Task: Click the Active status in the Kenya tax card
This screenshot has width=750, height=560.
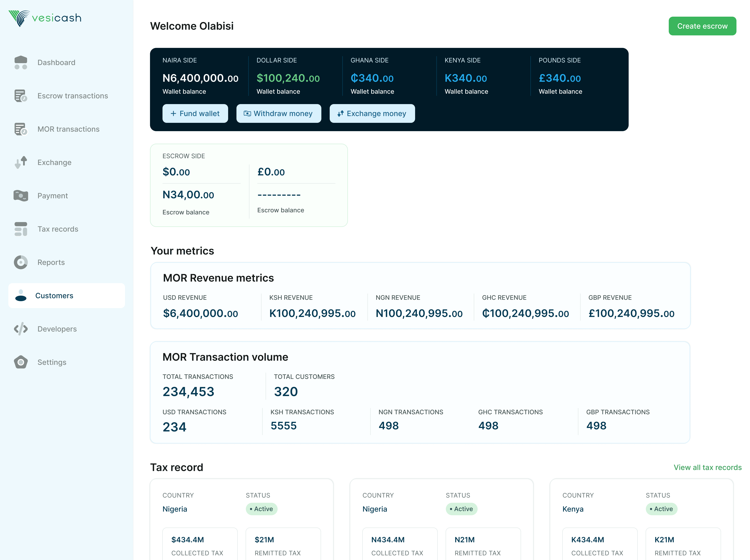Action: (661, 509)
